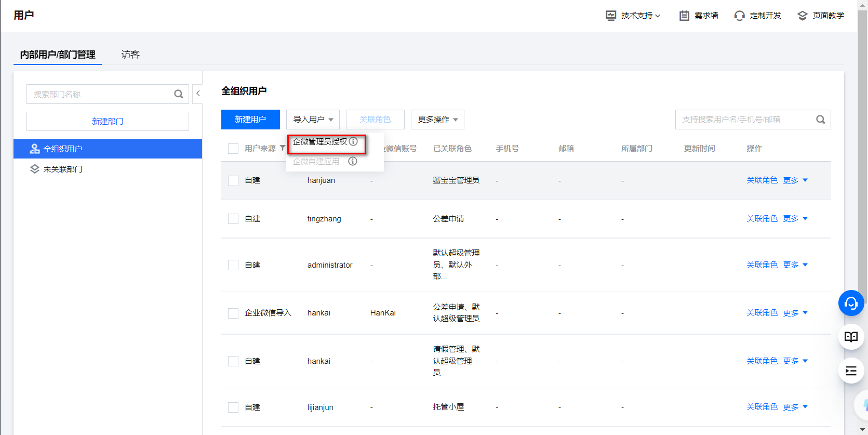This screenshot has width=868, height=435.
Task: Check the tingzhang row checkbox
Action: click(x=233, y=219)
